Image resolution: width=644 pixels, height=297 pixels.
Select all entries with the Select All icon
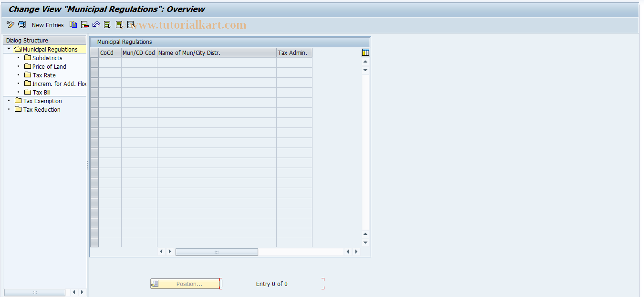pyautogui.click(x=107, y=25)
